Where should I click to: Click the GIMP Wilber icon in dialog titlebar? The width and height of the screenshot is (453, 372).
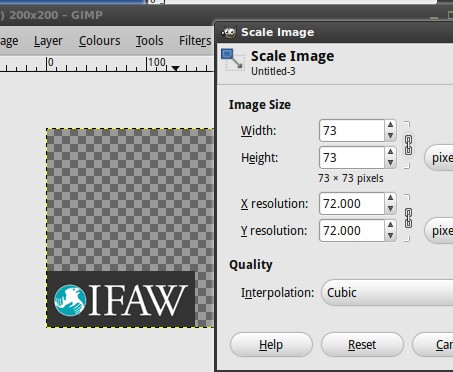tap(229, 32)
